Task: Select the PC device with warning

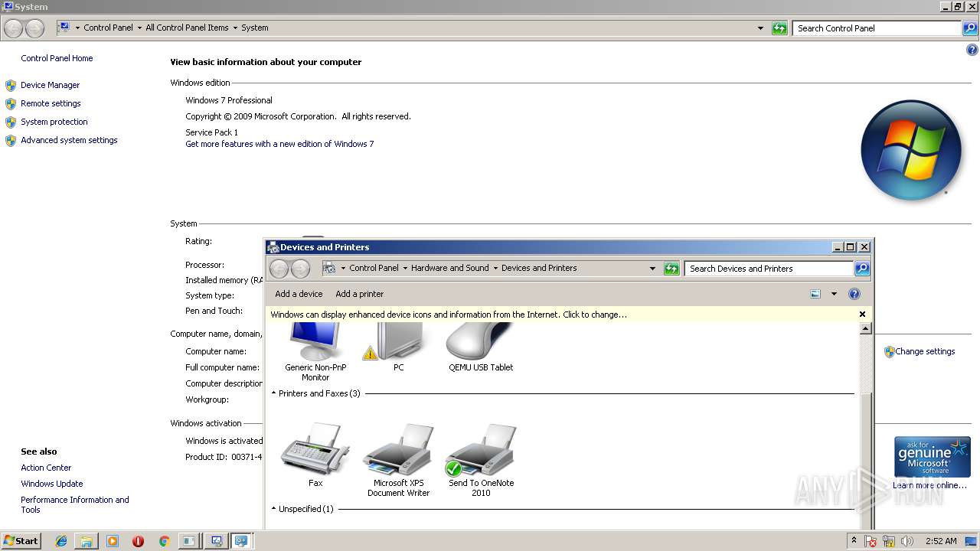Action: coord(398,348)
